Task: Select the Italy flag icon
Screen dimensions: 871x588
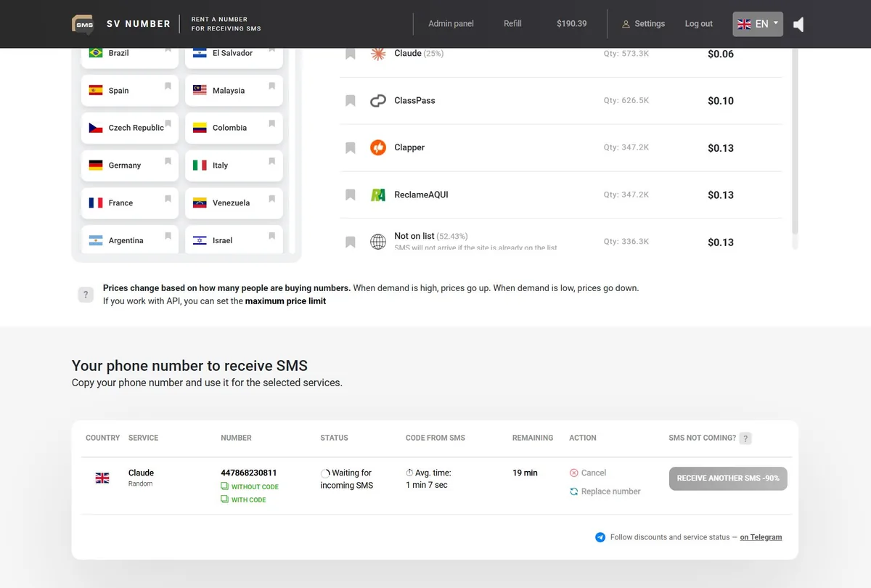Action: pyautogui.click(x=200, y=166)
